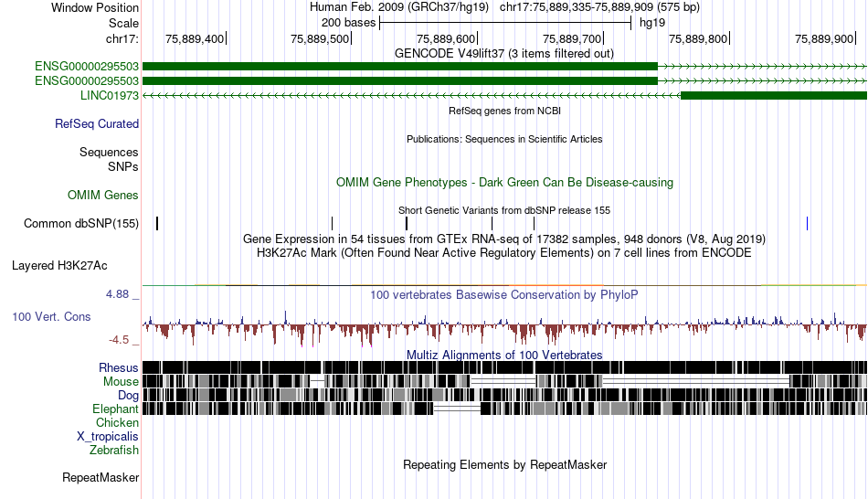Viewport: 868px width, 499px height.
Task: Open the RefSeq genes from NCBI title
Action: click(505, 111)
